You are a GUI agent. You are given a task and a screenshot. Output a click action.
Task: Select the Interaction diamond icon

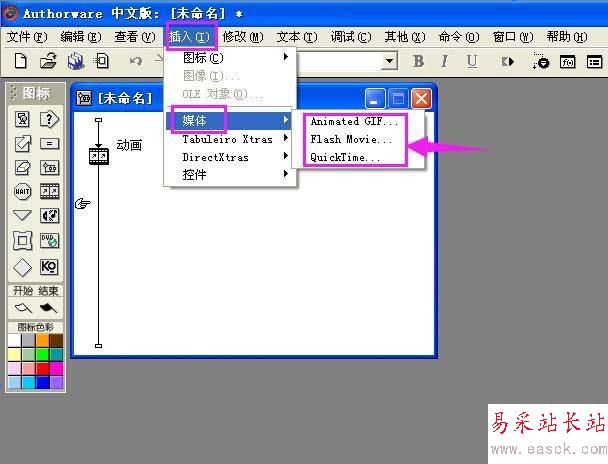[x=22, y=267]
